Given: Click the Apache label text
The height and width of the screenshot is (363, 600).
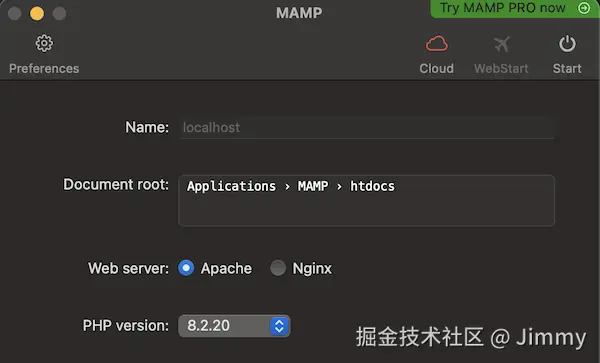Looking at the screenshot, I should 226,269.
